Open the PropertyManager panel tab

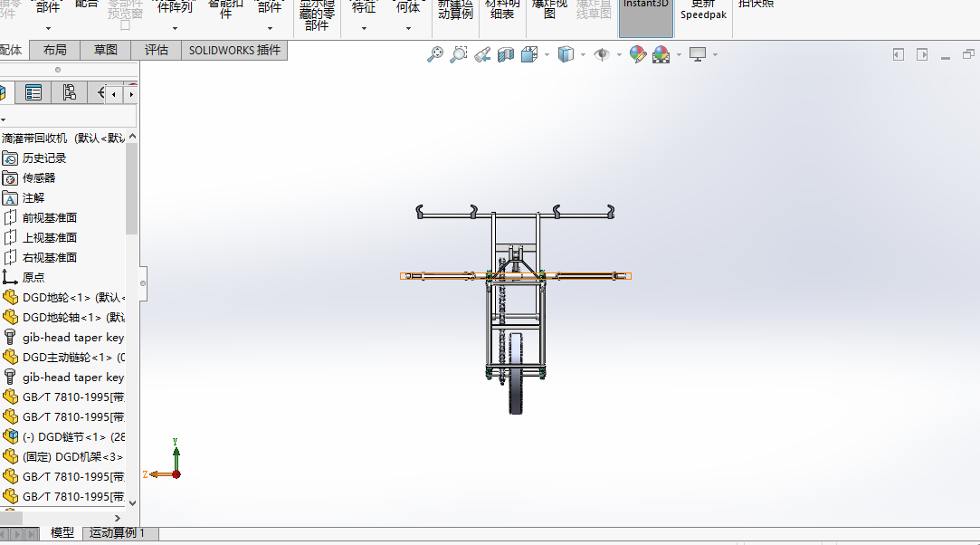click(x=33, y=92)
